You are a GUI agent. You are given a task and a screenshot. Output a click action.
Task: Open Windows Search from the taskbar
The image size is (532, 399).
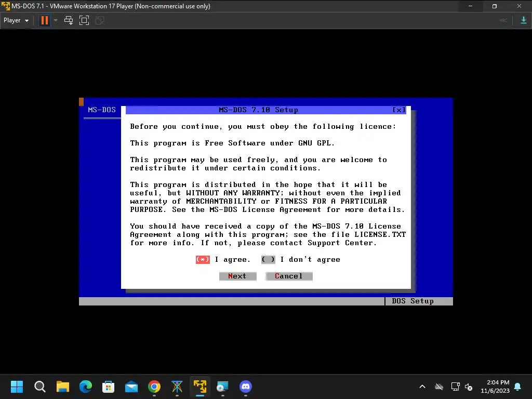coord(39,387)
